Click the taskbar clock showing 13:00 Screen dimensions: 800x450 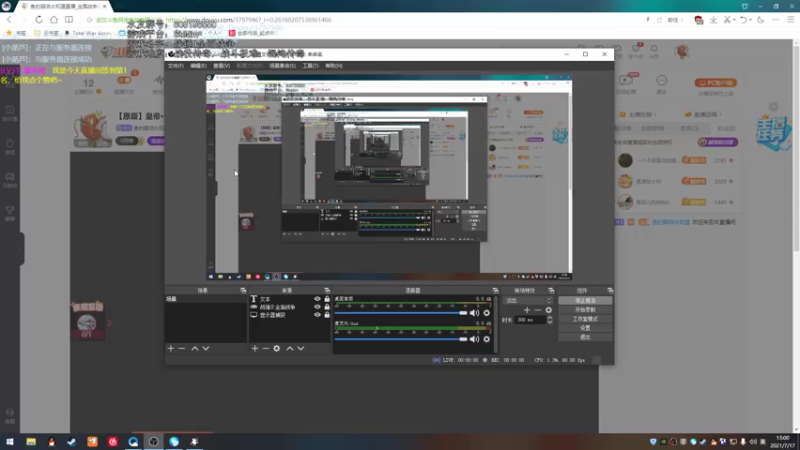783,442
